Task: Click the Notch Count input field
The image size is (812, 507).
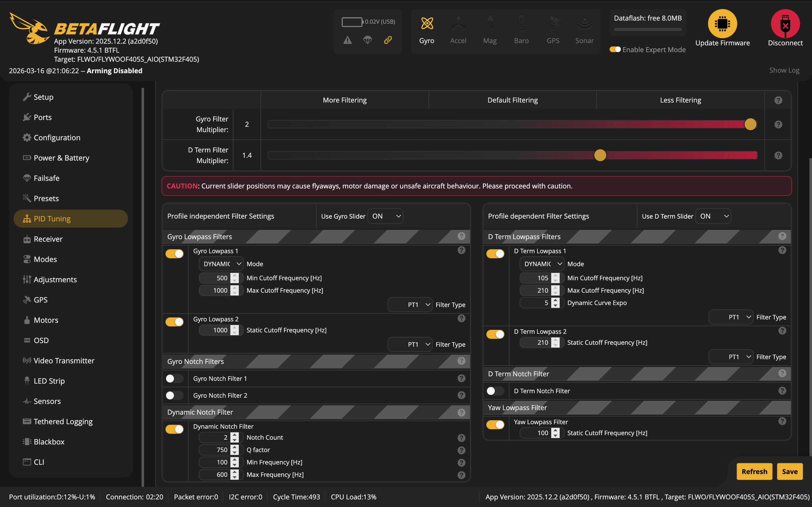Action: click(x=215, y=438)
